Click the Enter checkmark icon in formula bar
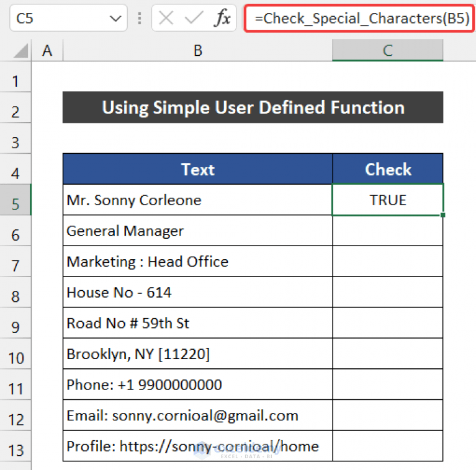 [194, 18]
